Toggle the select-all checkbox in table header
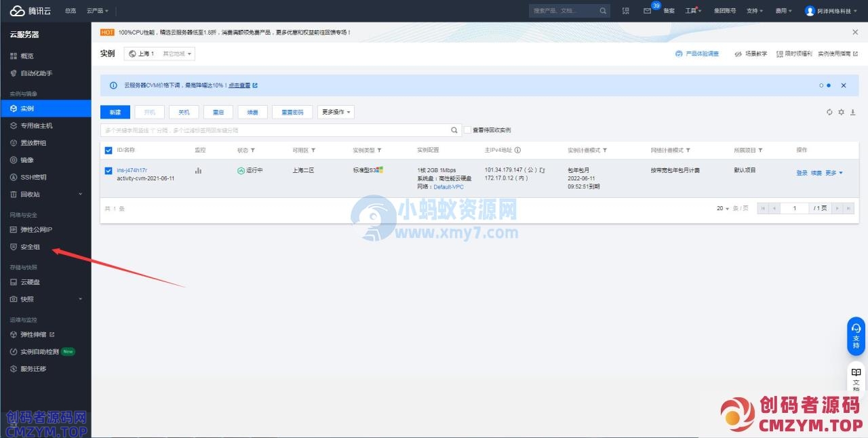 108,151
